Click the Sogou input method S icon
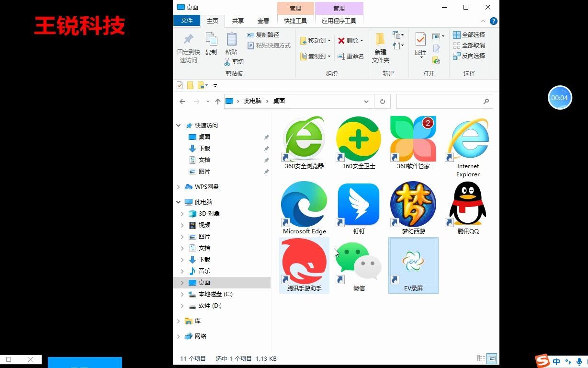588x368 pixels. point(543,361)
